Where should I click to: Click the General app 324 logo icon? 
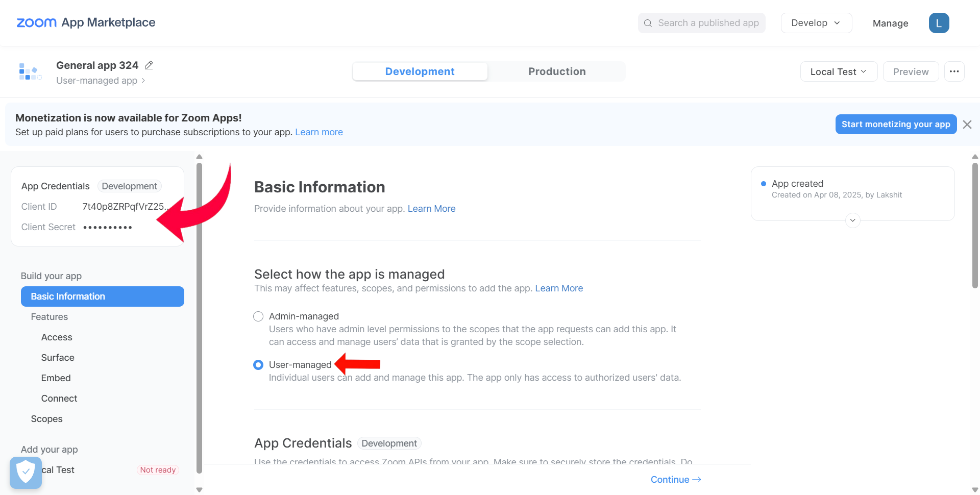point(30,71)
